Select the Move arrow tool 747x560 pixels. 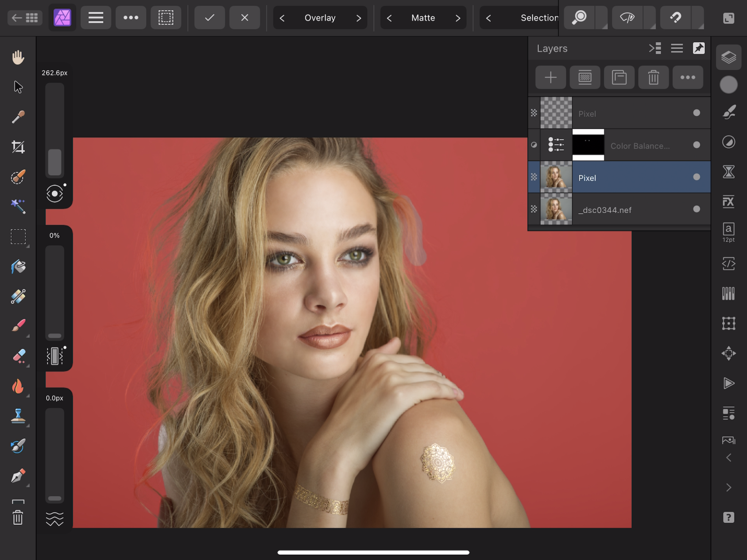click(18, 87)
